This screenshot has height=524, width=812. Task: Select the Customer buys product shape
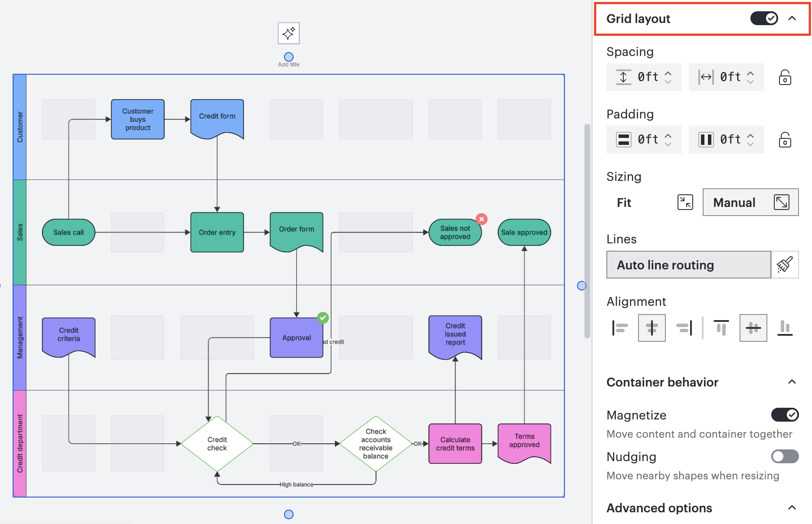coord(138,119)
